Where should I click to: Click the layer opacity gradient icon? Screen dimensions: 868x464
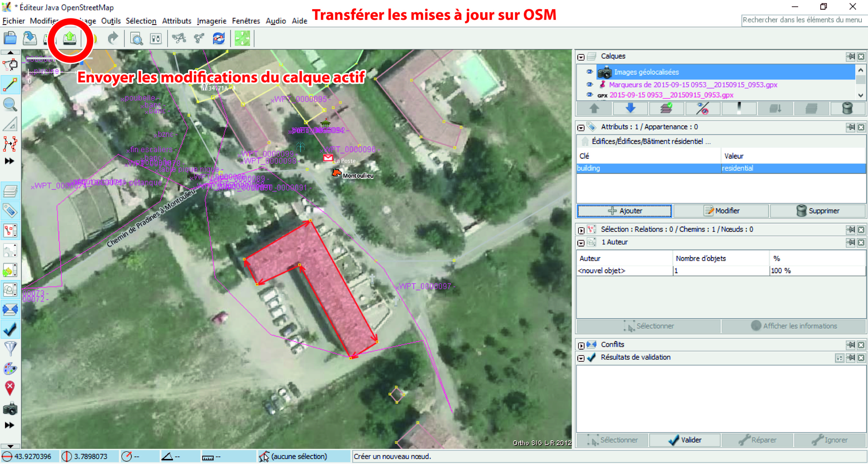739,109
